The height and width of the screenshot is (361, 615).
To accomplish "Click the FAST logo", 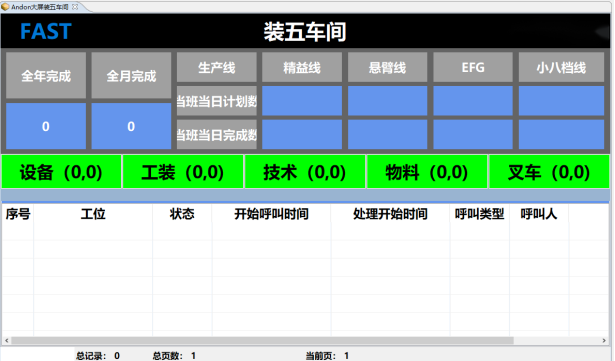I will [45, 31].
